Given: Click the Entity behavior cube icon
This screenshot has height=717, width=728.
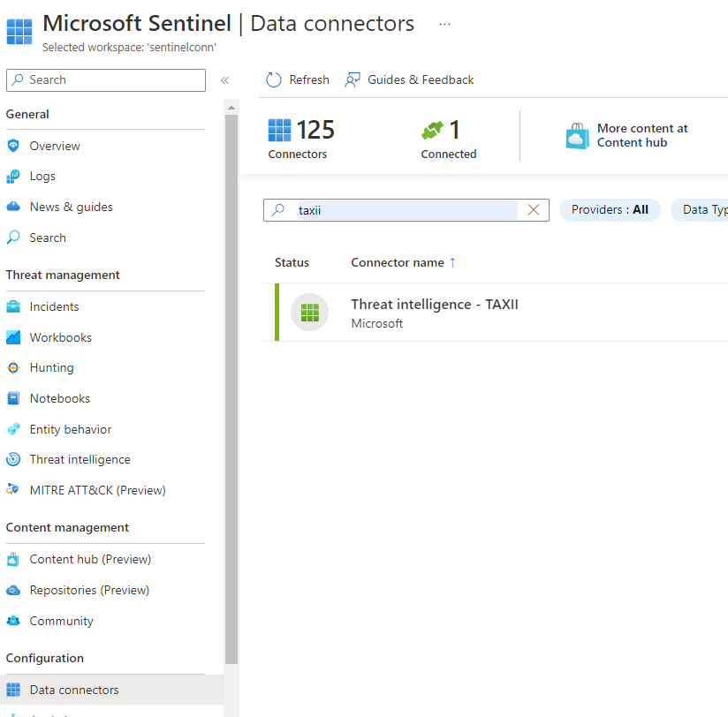Looking at the screenshot, I should pos(13,429).
